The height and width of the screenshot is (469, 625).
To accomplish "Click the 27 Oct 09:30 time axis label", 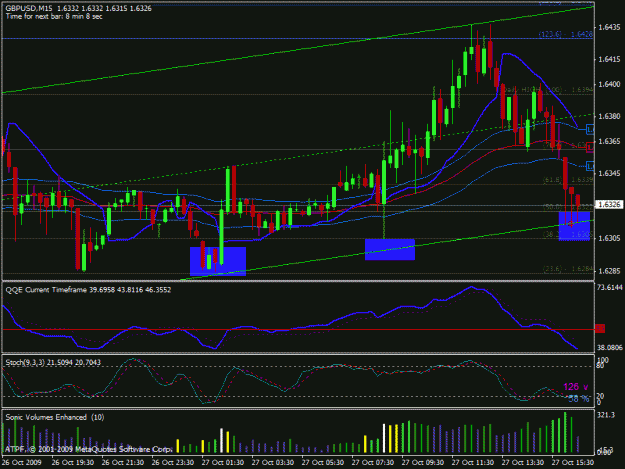I will (423, 463).
